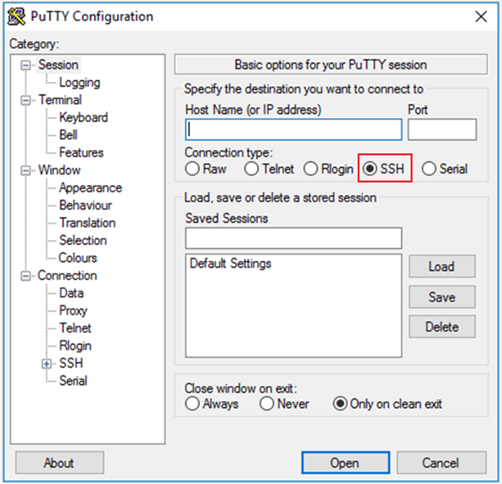The height and width of the screenshot is (484, 502).
Task: Open the About dialog
Action: pyautogui.click(x=59, y=463)
